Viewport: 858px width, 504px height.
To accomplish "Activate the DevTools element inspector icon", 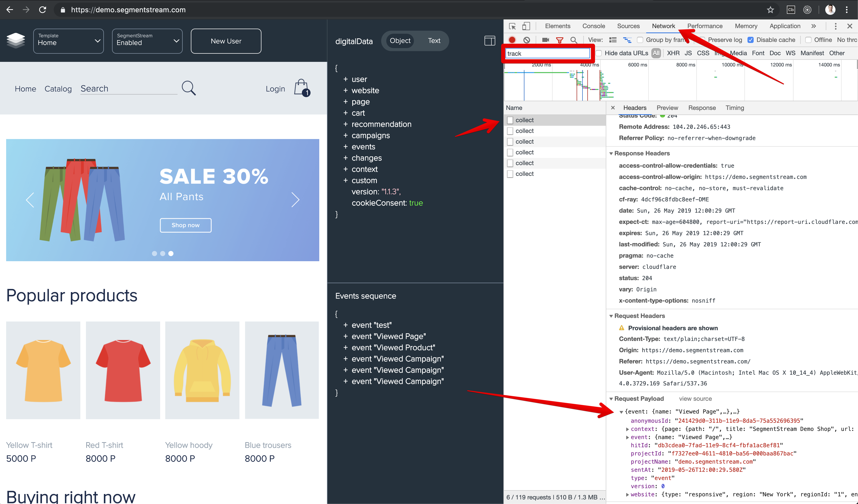I will [512, 26].
